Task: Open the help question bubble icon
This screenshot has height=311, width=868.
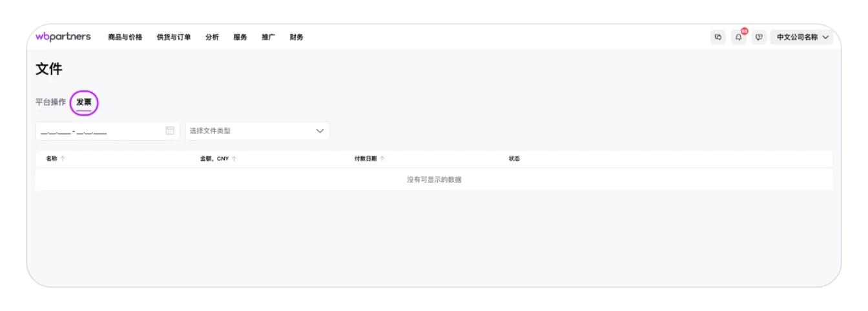Action: 759,37
